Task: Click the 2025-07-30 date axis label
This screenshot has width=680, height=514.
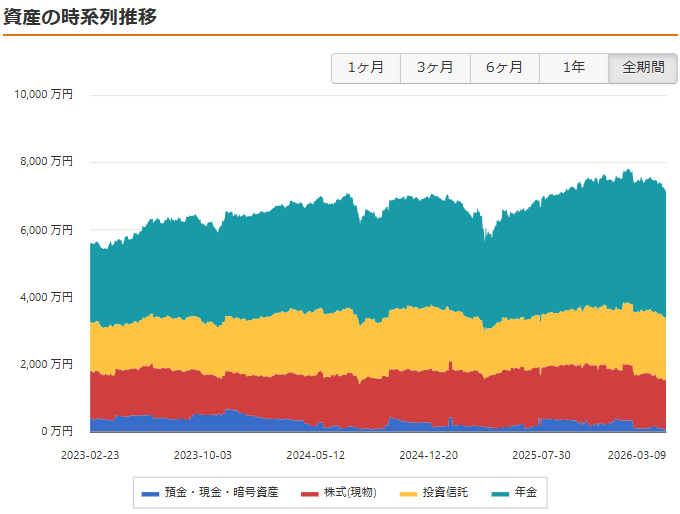Action: pos(541,454)
